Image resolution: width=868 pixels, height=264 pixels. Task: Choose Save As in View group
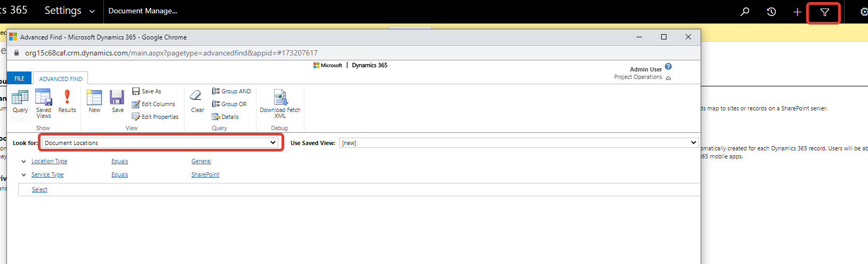click(x=147, y=91)
